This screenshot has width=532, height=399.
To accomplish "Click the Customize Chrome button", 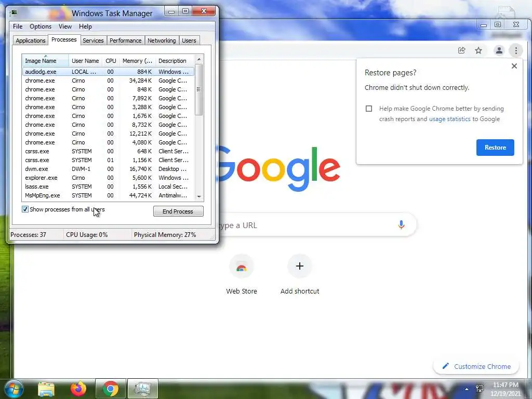I will [x=476, y=366].
